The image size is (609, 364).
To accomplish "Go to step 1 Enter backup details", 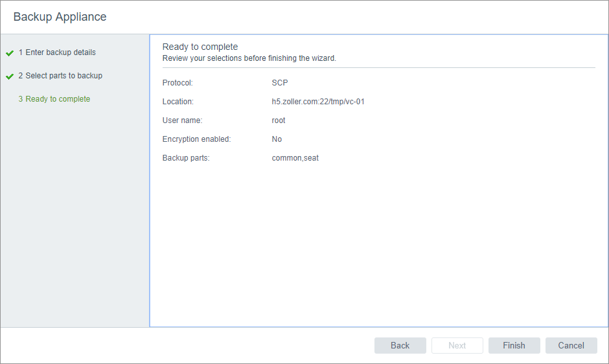I will coord(57,52).
